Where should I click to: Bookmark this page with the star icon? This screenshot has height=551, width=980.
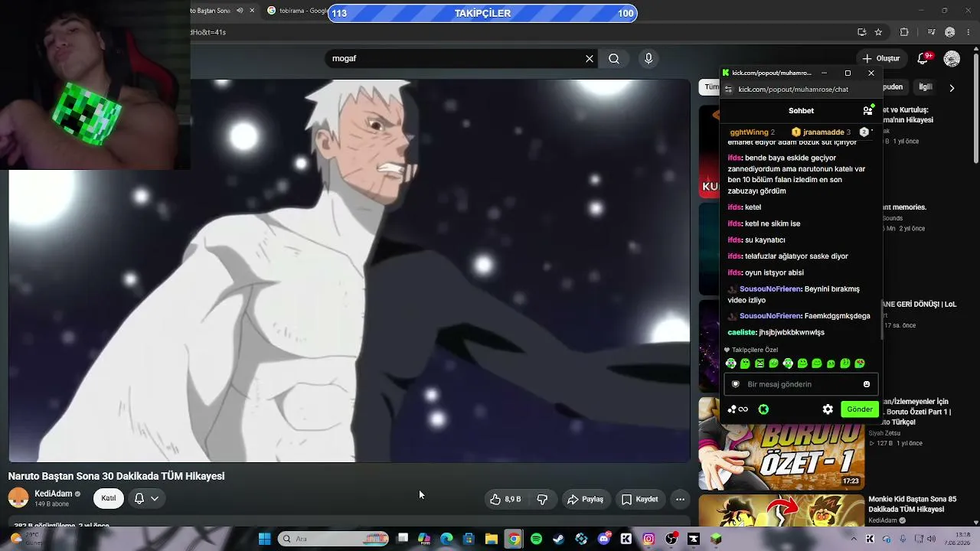click(878, 32)
